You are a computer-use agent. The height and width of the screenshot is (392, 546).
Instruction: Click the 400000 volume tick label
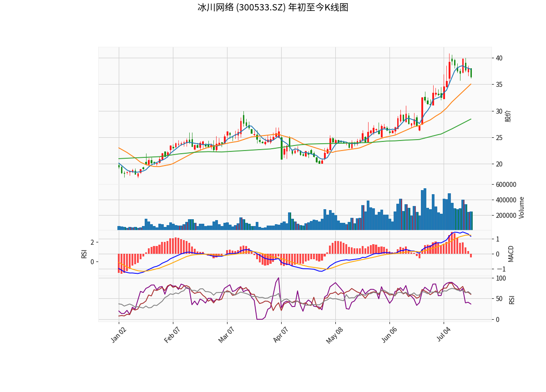tap(506, 200)
